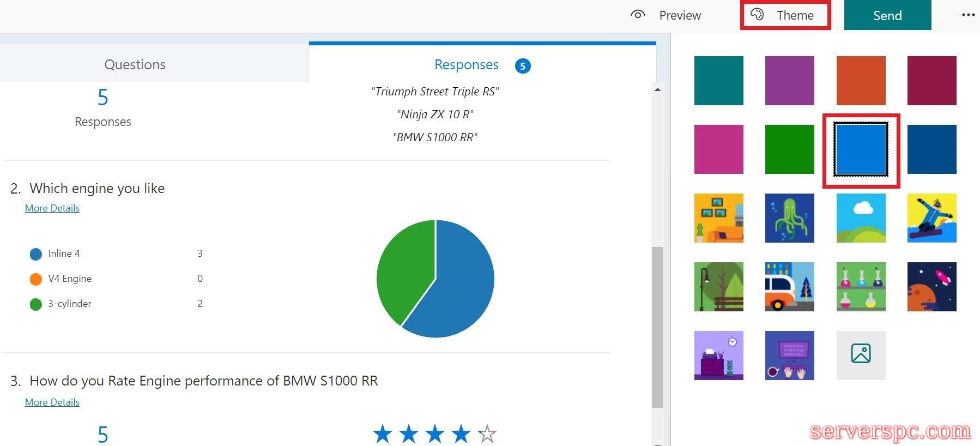Click the scrollbar up arrow
This screenshot has width=980, height=446.
(658, 89)
